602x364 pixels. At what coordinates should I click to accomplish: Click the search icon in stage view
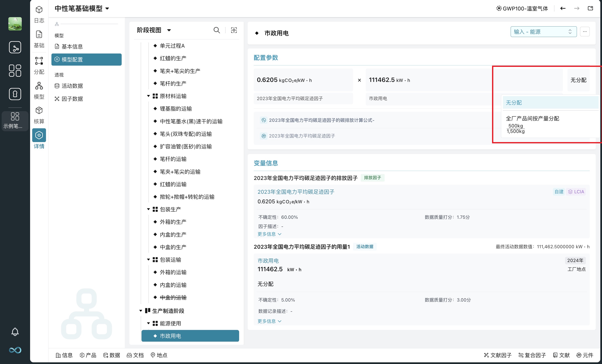click(x=217, y=30)
